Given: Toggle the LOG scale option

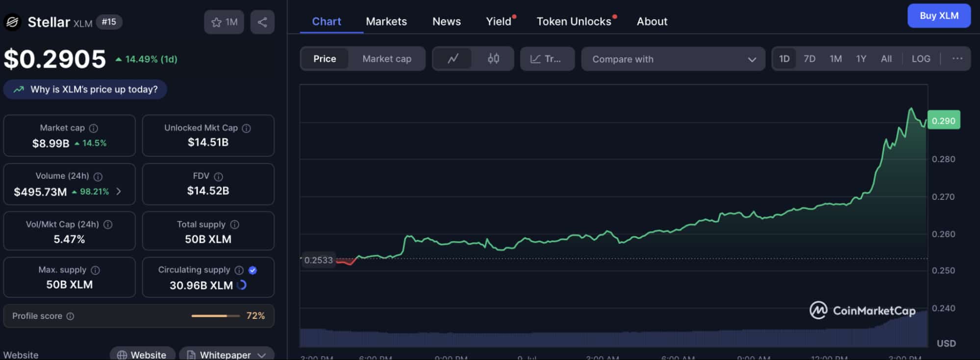Looking at the screenshot, I should tap(921, 59).
